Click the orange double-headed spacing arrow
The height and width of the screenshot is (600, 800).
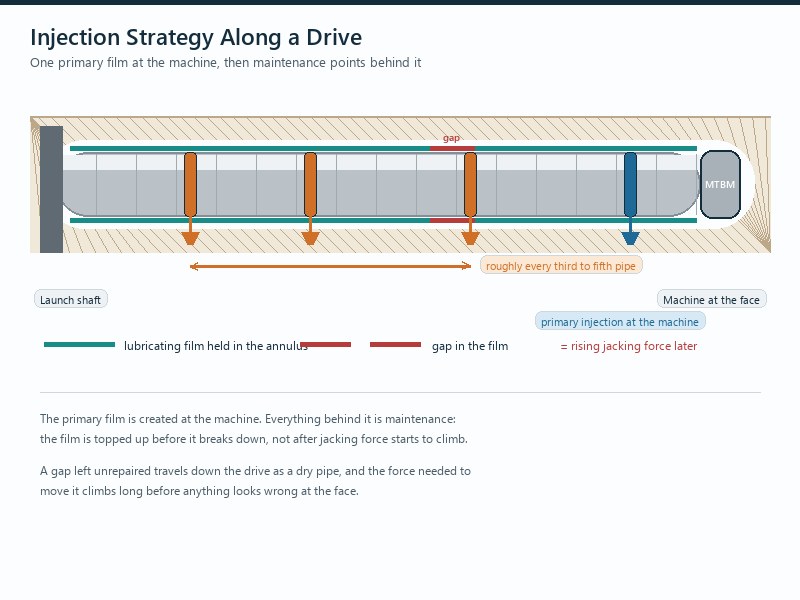330,266
